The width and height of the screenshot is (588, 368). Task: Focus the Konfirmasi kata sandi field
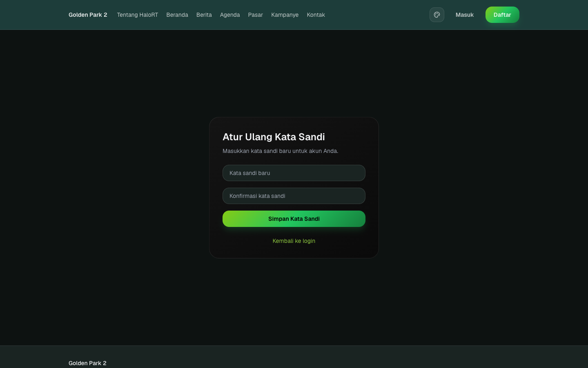[294, 196]
